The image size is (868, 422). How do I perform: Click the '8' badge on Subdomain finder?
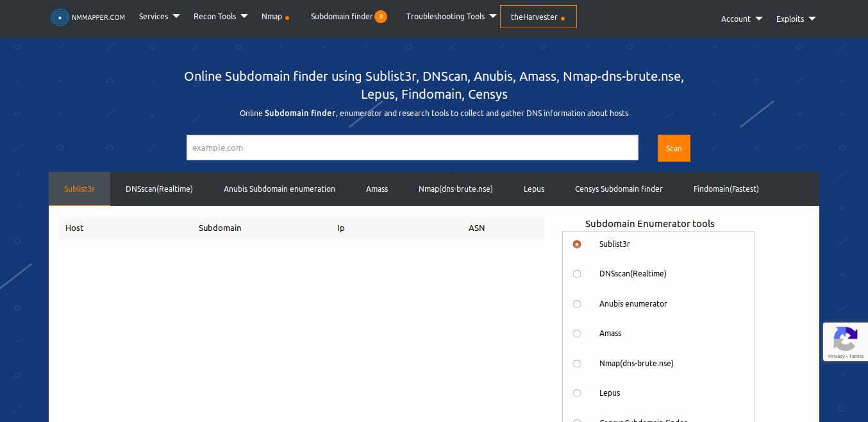381,17
